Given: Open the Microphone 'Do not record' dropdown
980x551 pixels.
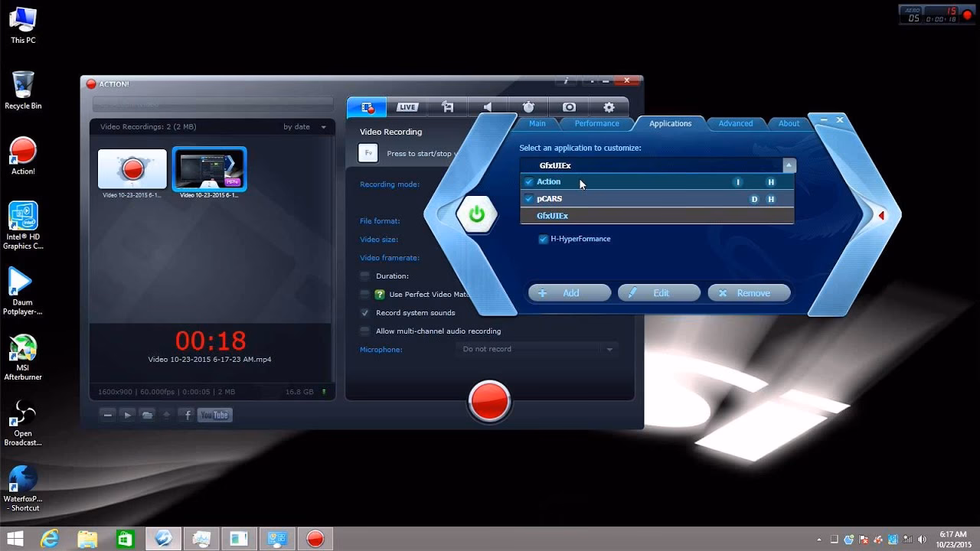Looking at the screenshot, I should pos(537,349).
